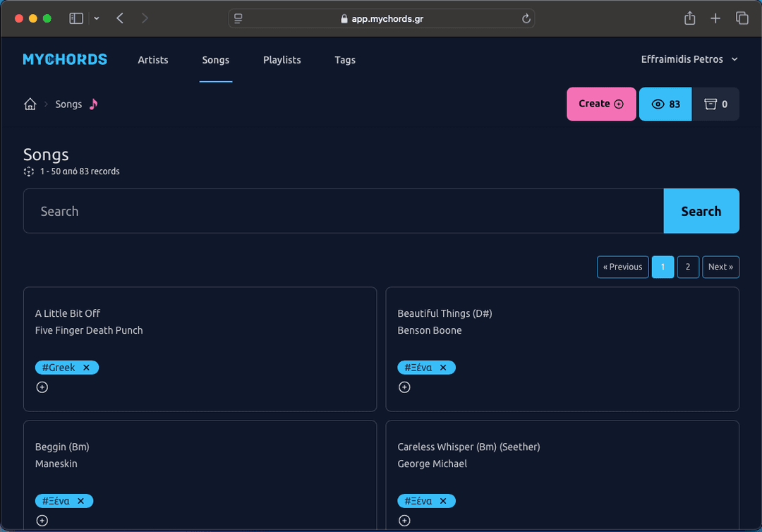The image size is (762, 532).
Task: Open the Safari sidebar chevron dropdown
Action: [97, 18]
